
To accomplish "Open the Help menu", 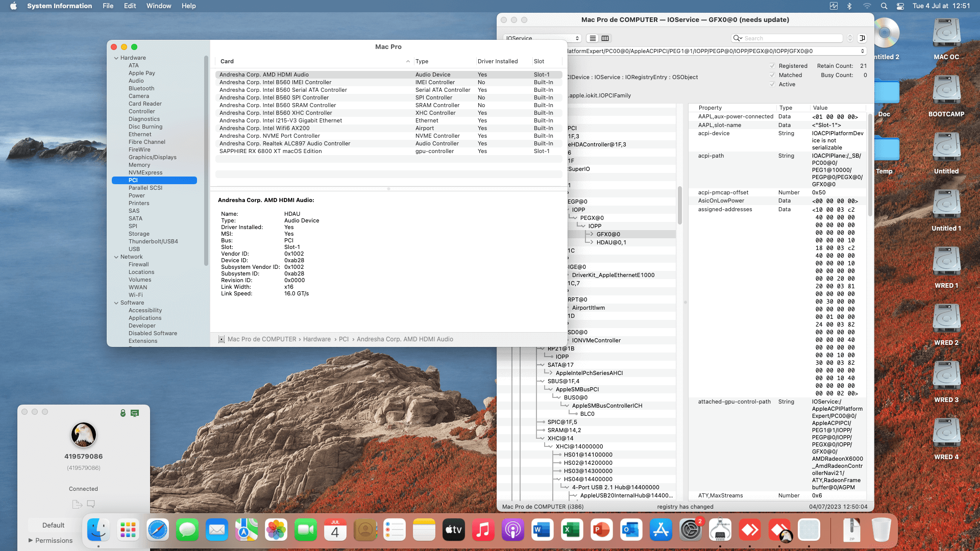I will pyautogui.click(x=189, y=6).
